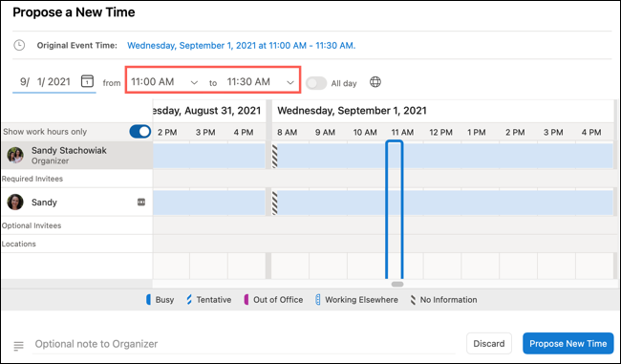621x364 pixels.
Task: Click Sandy Stachowiak's organizer avatar
Action: coord(15,156)
